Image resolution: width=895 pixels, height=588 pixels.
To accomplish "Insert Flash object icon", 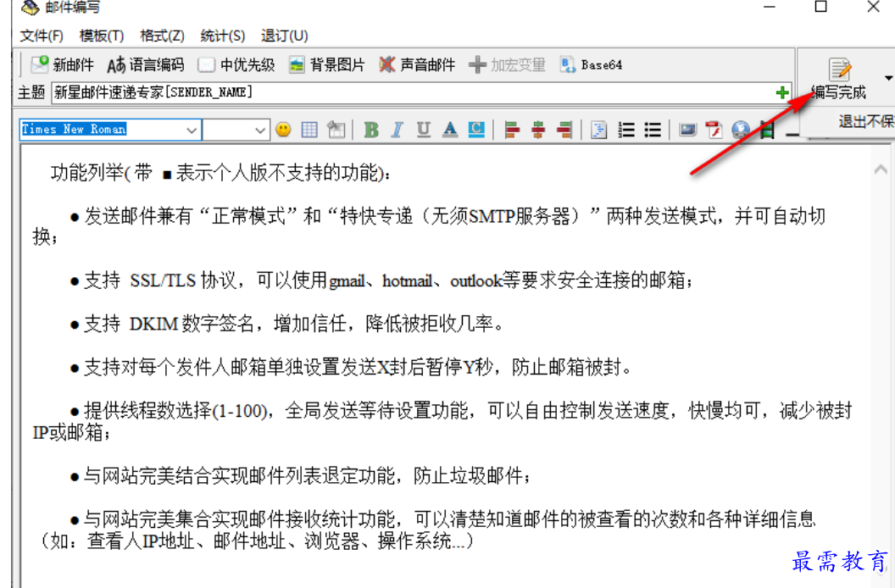I will [x=714, y=130].
